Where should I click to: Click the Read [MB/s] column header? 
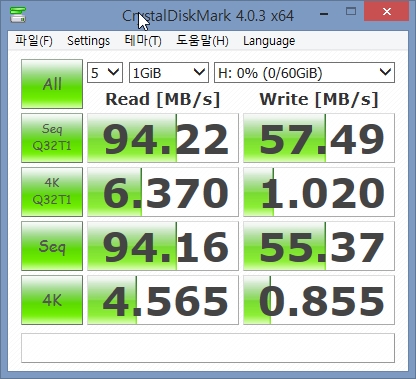click(163, 99)
